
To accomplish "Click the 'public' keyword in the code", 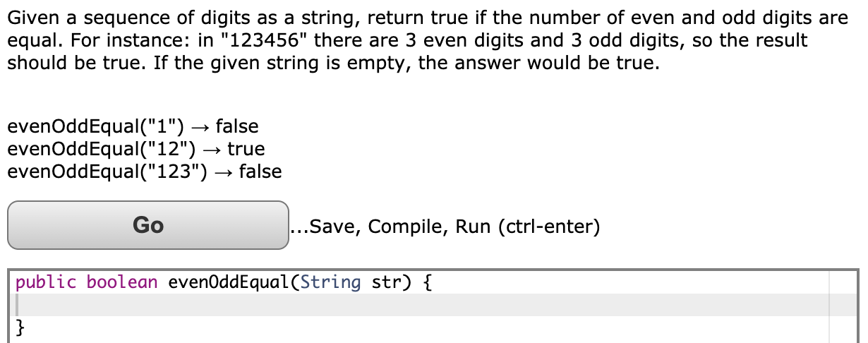I will 46,283.
